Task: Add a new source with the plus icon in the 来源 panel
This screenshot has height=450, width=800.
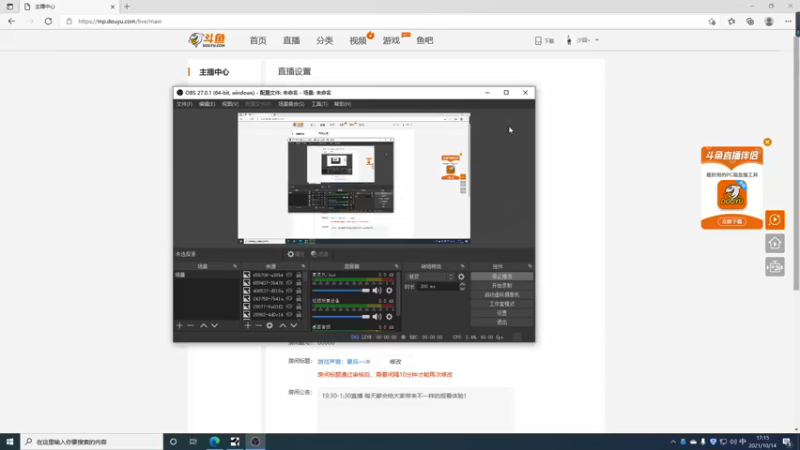Action: point(248,326)
